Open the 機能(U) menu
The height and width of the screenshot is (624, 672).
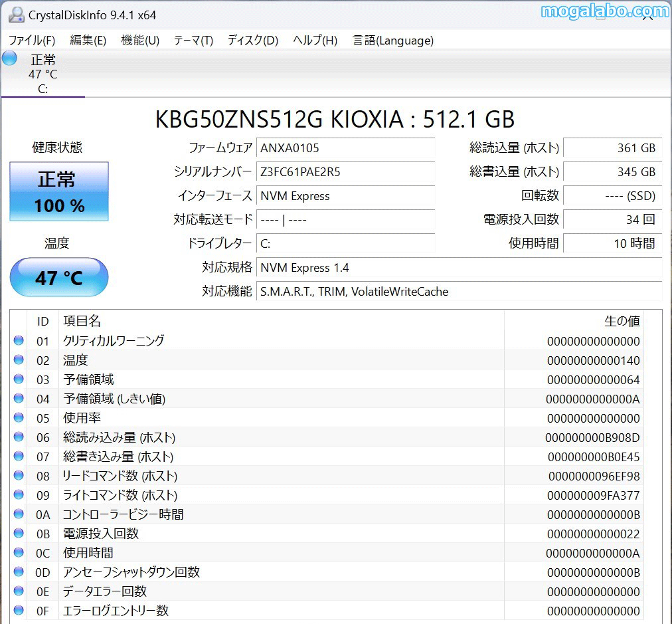140,41
